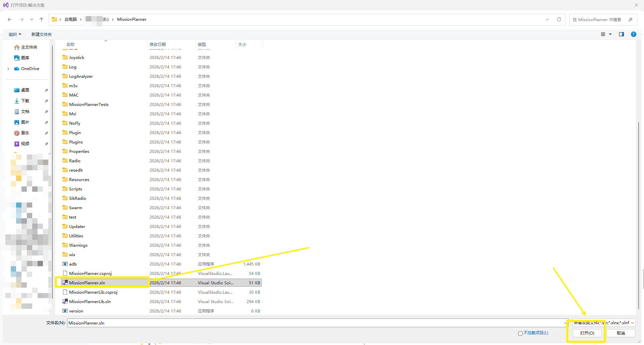Click the 打开(O) button
The image size is (644, 345).
587,333
